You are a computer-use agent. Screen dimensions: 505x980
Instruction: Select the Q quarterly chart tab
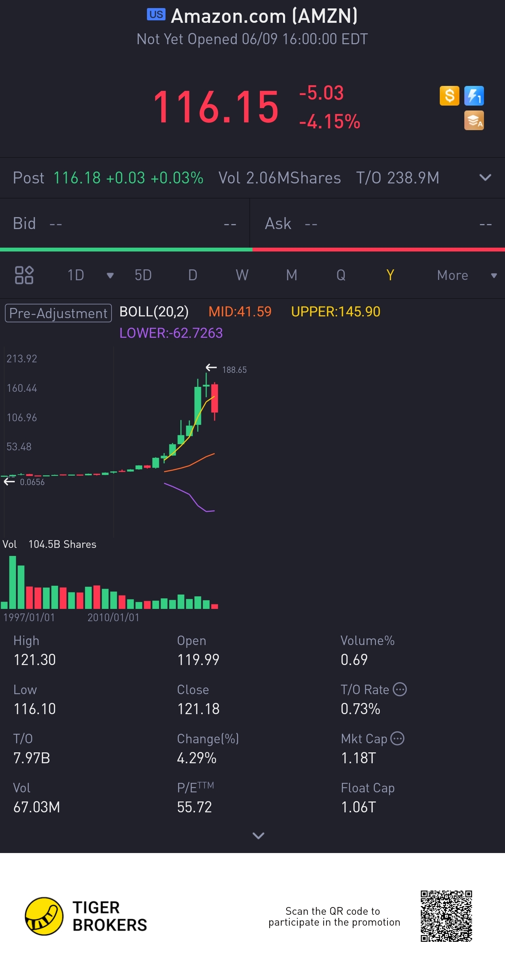[x=341, y=275]
